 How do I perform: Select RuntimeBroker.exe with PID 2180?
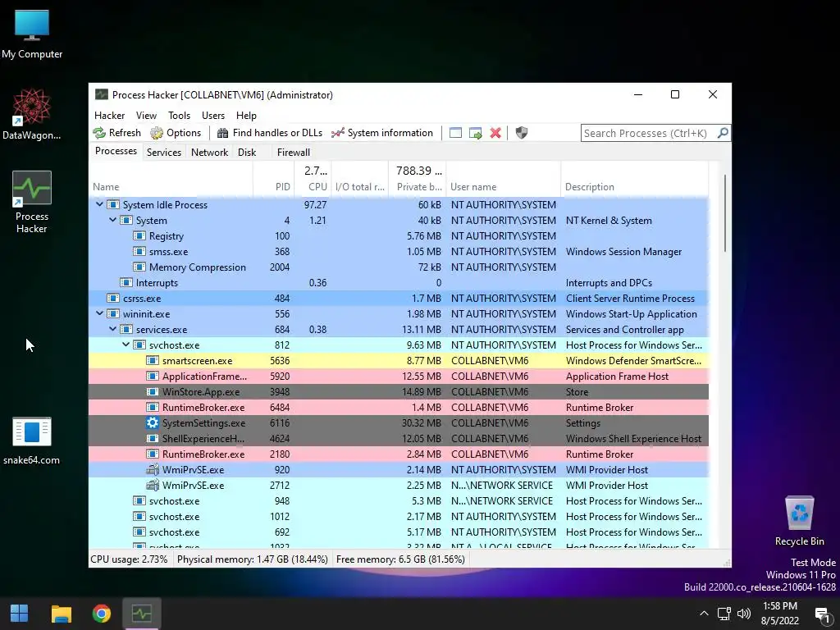399,454
